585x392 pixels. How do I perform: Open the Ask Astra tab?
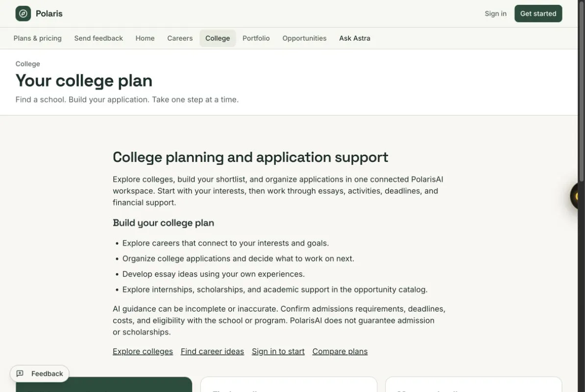click(x=354, y=38)
